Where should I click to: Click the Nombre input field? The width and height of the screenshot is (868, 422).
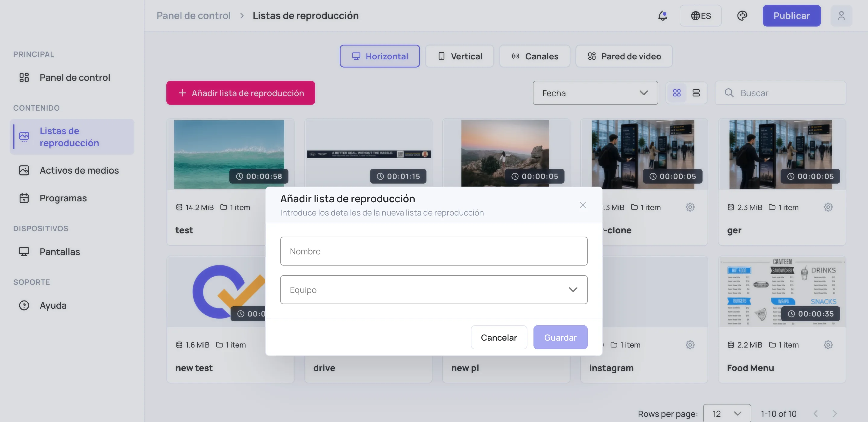[434, 251]
